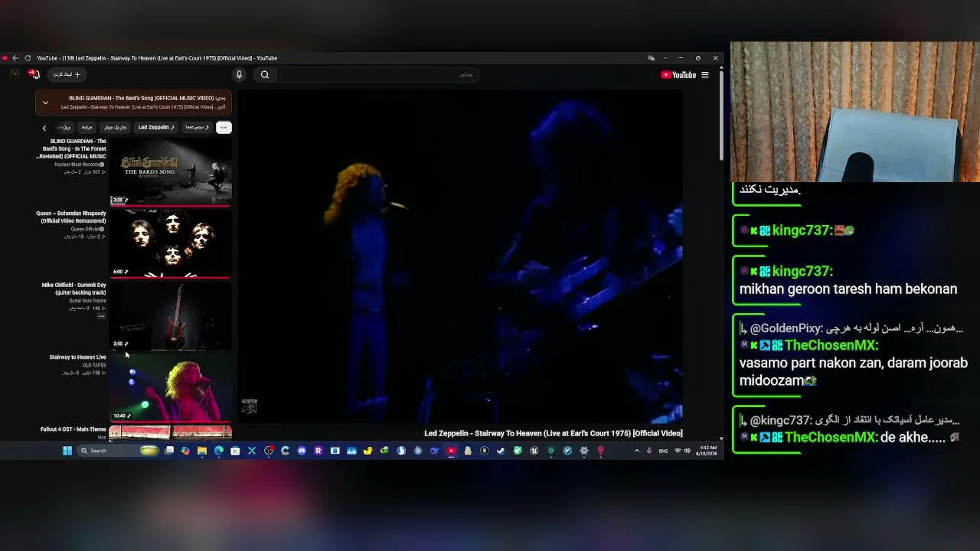Viewport: 980px width, 551px height.
Task: Click 'BLIND GUARDIAN - The Bard's Song' title
Action: coord(72,149)
